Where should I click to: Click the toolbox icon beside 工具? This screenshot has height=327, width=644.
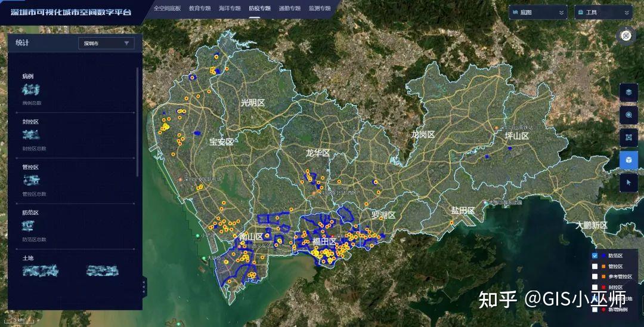point(580,13)
